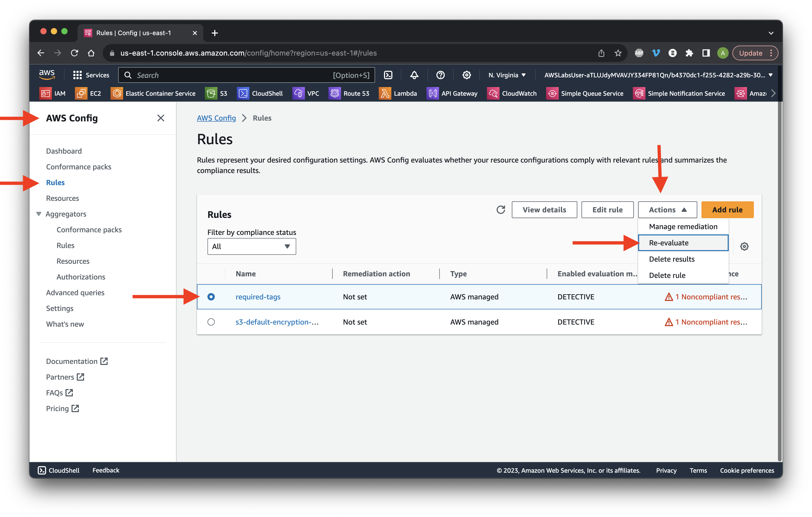Open the Services grid menu
The image size is (812, 517).
pyautogui.click(x=91, y=75)
